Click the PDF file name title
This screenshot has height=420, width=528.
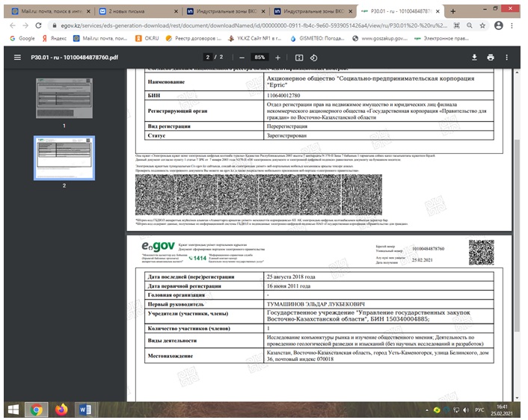tap(75, 58)
